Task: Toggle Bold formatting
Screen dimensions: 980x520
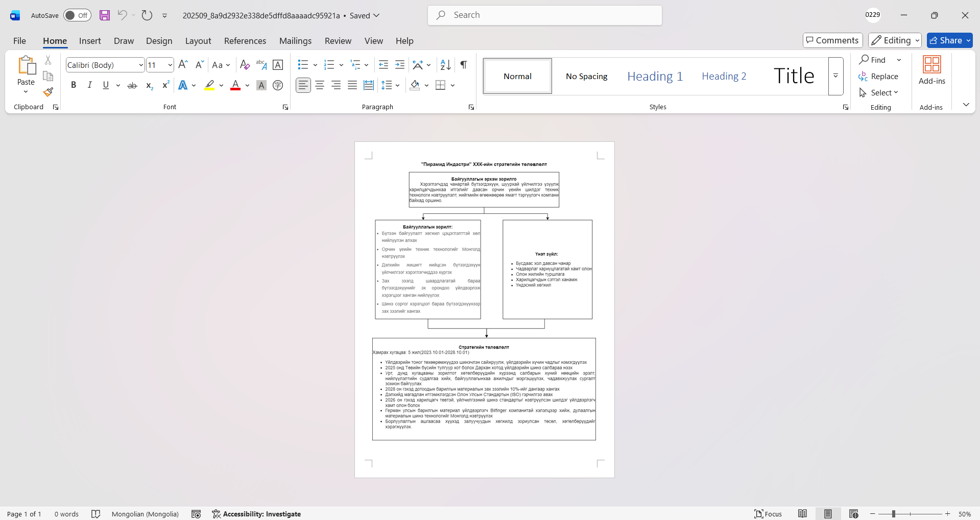Action: coord(74,85)
